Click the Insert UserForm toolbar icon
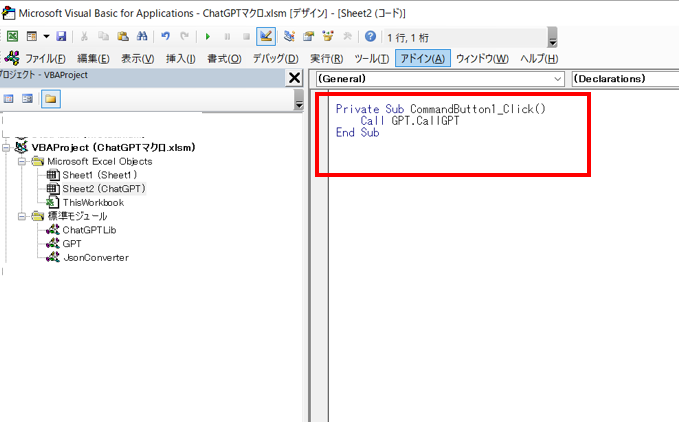The width and height of the screenshot is (679, 422). click(32, 36)
